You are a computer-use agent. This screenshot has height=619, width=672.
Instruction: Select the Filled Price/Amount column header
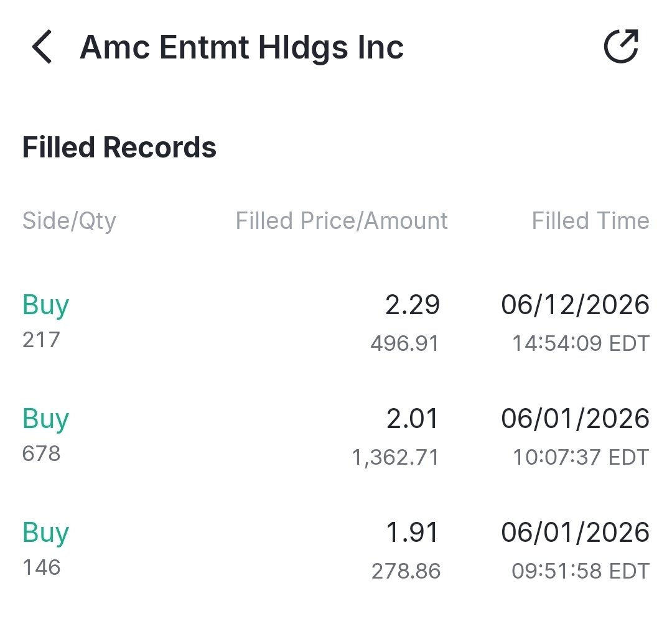(x=342, y=221)
